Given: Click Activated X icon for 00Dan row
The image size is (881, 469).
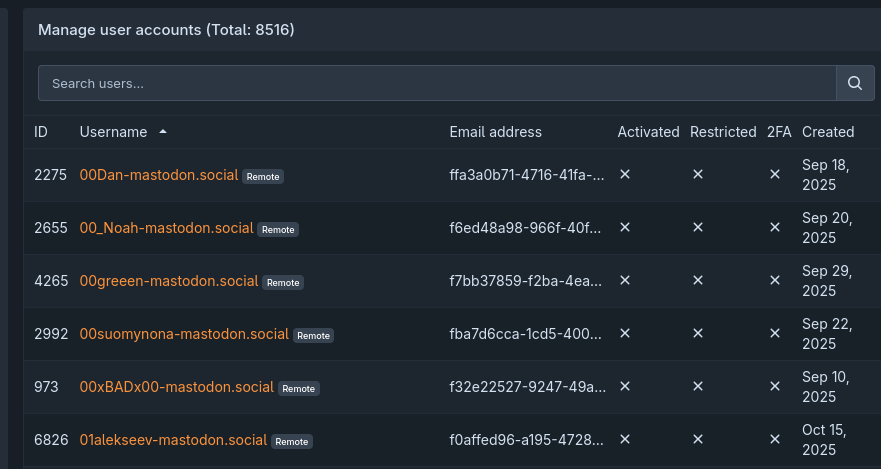Looking at the screenshot, I should pyautogui.click(x=625, y=174).
